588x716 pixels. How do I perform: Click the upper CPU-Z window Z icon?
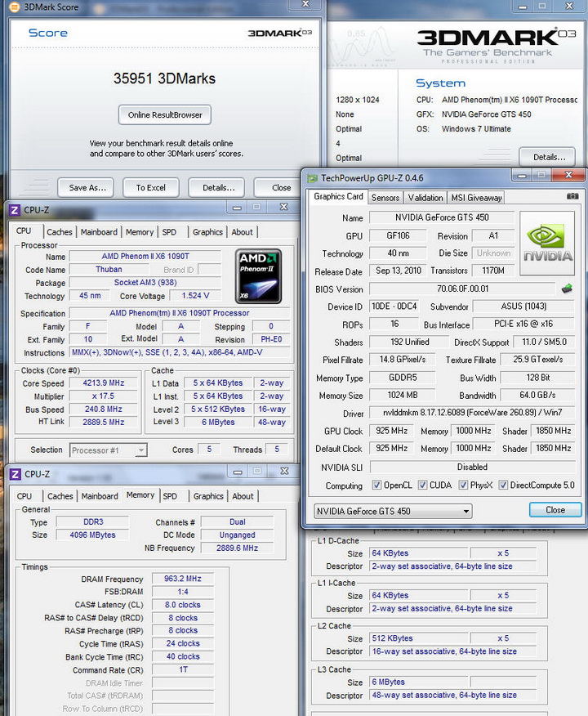pos(15,210)
